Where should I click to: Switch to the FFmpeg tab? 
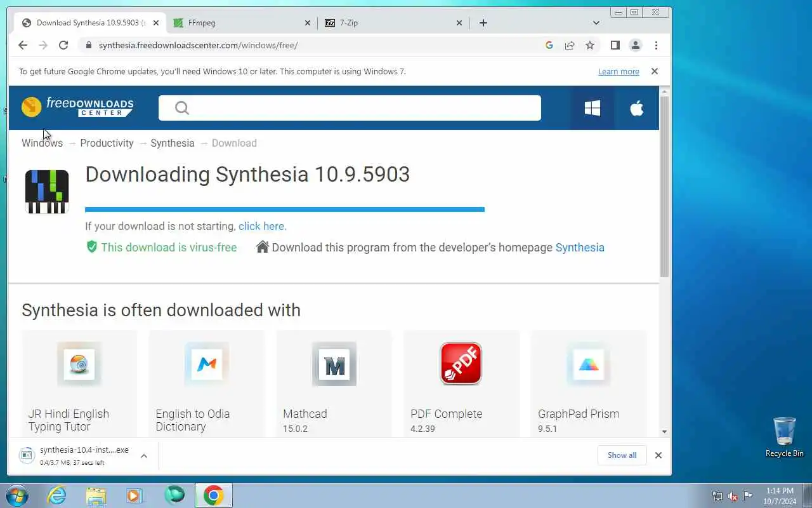241,23
